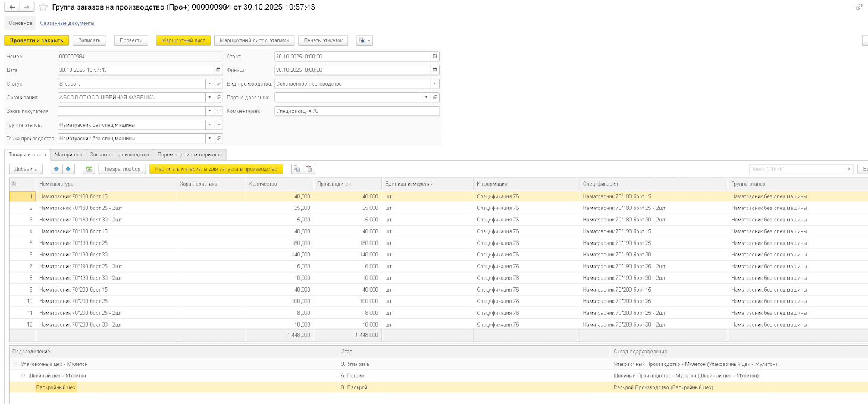Click the green spreadsheet import icon
The image size is (868, 404).
(89, 169)
